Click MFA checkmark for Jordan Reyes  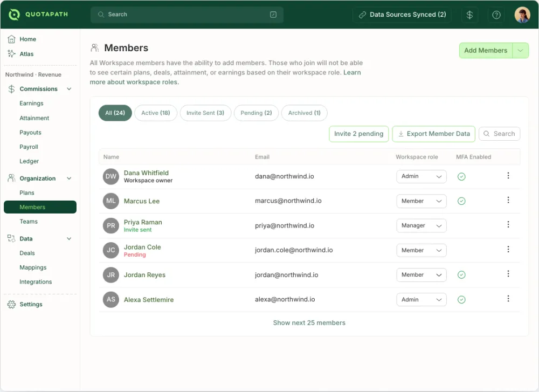pyautogui.click(x=461, y=275)
